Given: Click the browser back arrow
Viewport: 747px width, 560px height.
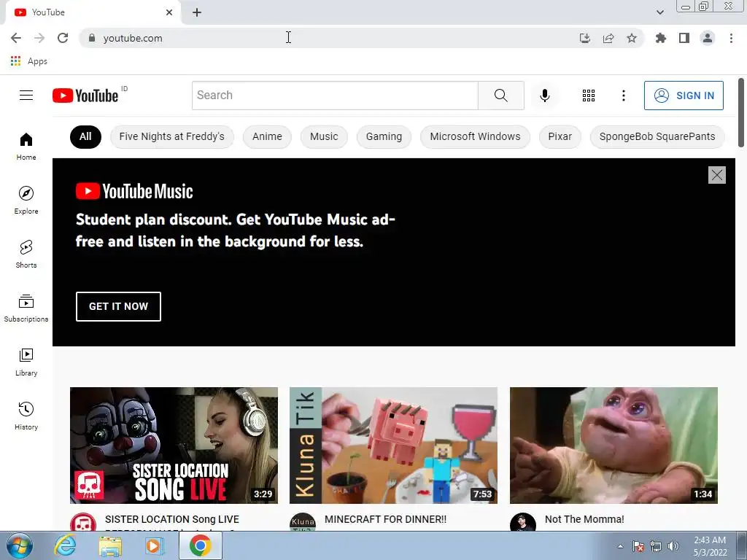Looking at the screenshot, I should (16, 38).
